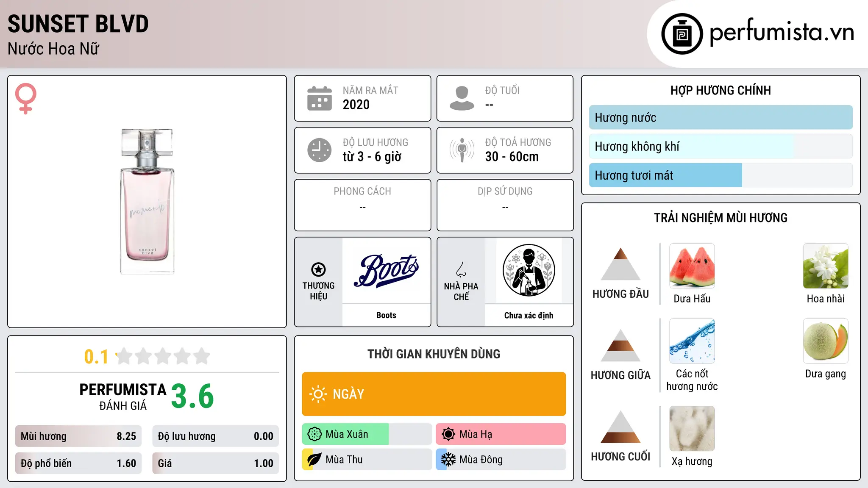This screenshot has width=868, height=488.
Task: Click the perfumista.vn perfume bottle logo icon
Action: pyautogui.click(x=682, y=34)
